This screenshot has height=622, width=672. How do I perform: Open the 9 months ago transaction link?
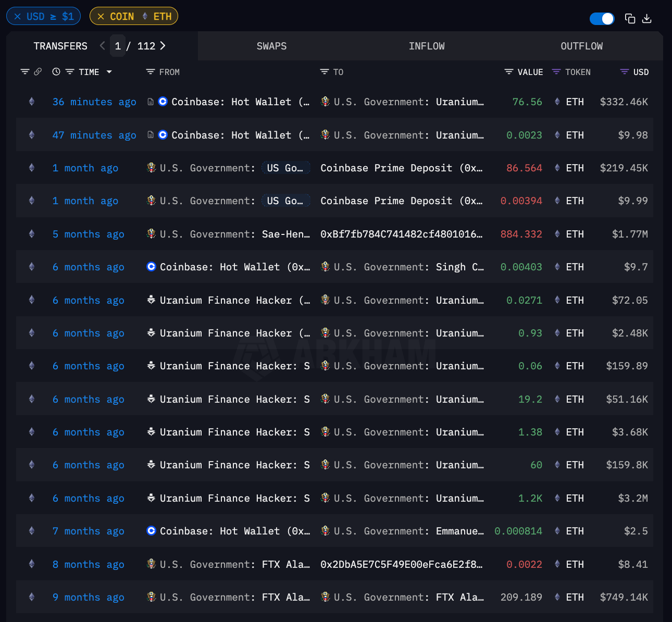click(x=89, y=598)
